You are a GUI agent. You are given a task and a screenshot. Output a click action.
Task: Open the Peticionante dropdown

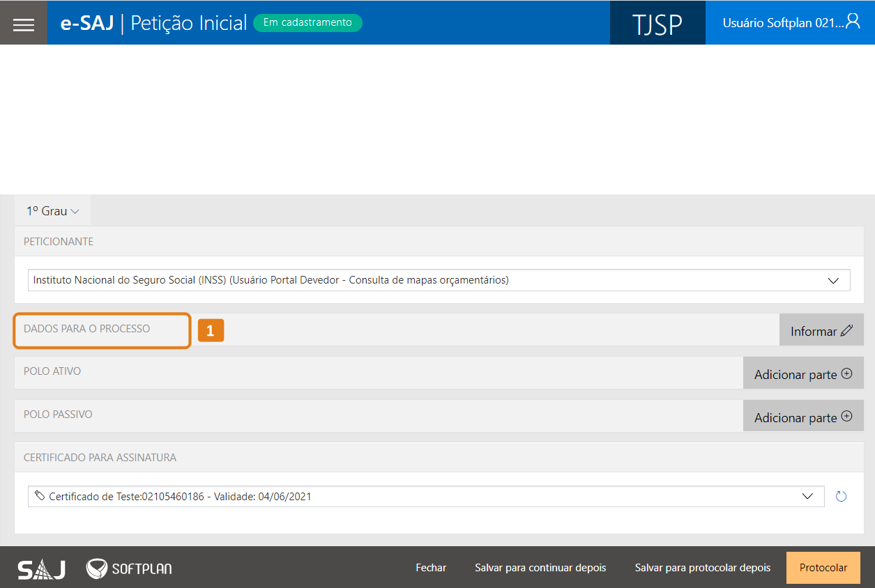tap(439, 280)
